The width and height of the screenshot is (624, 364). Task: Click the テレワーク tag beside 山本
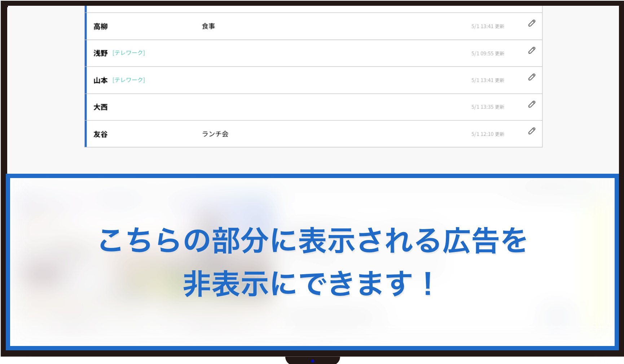pos(129,80)
